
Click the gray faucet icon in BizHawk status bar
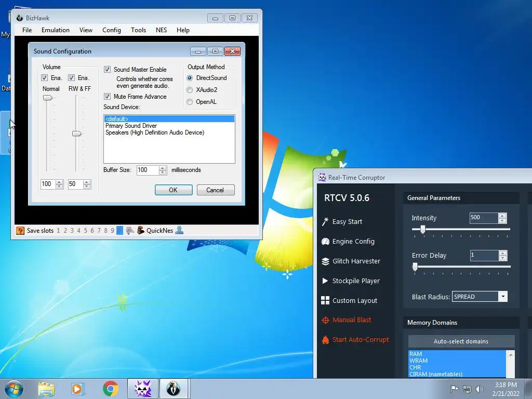click(130, 231)
